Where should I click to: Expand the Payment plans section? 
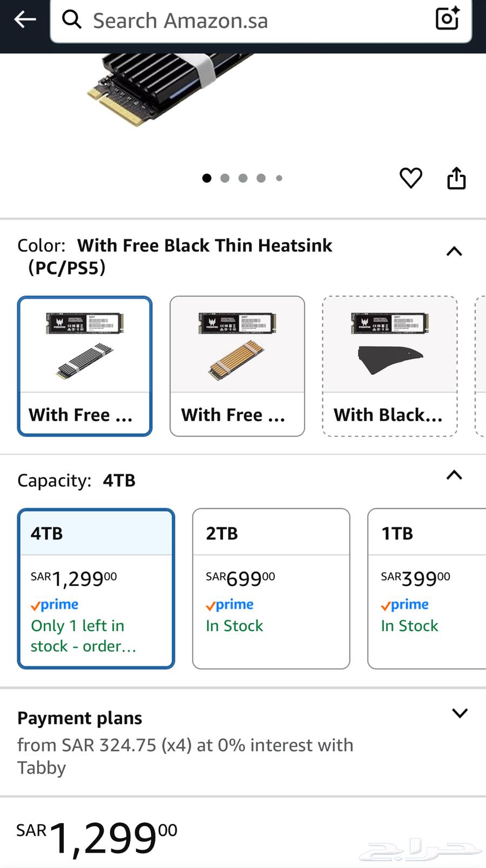coord(460,713)
